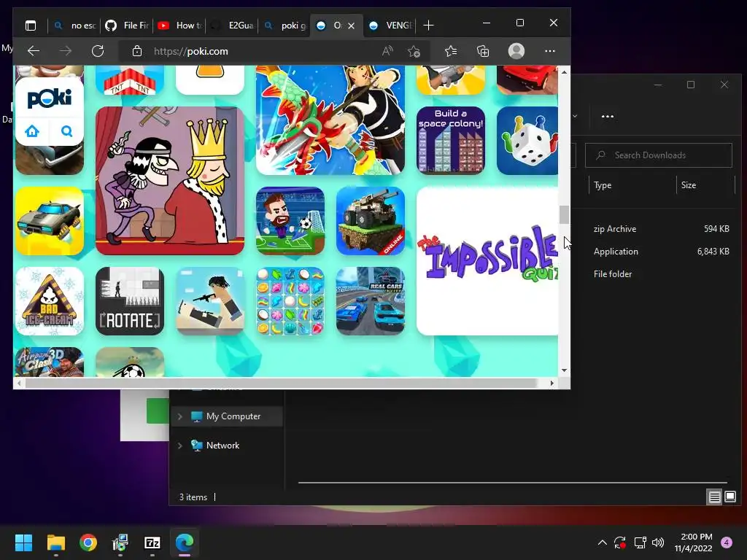Go back using the browser back arrow

click(34, 51)
